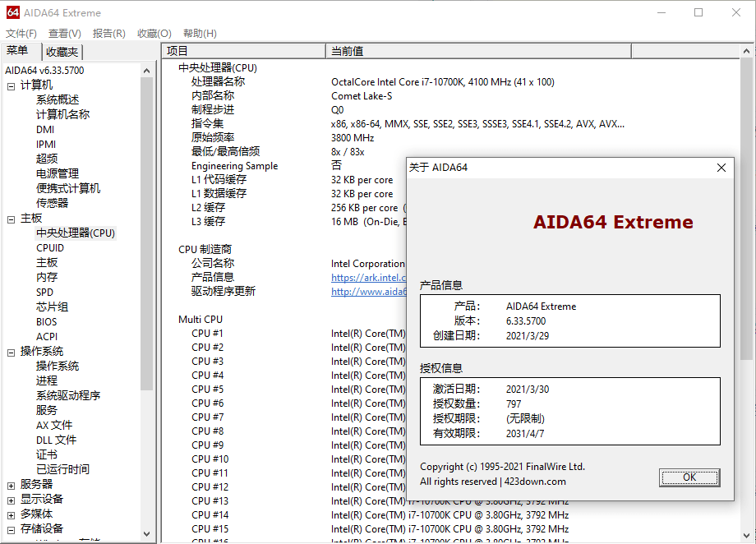The height and width of the screenshot is (544, 756).
Task: Collapse the 主板 tree node
Action: point(12,219)
